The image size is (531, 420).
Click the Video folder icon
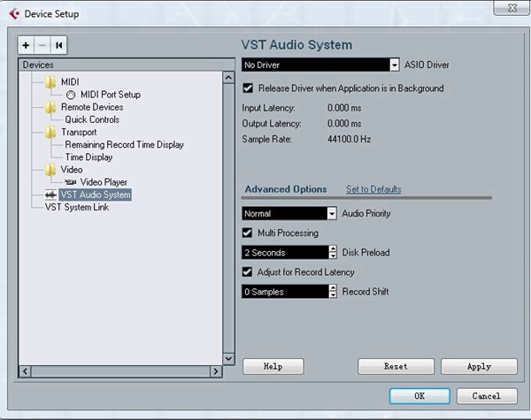[50, 170]
